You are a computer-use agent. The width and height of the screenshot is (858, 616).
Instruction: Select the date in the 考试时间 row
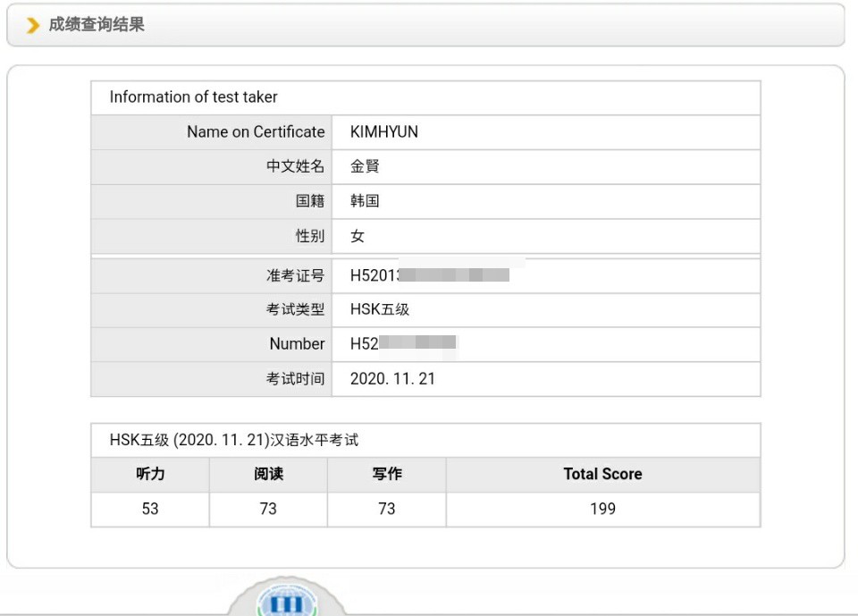[392, 379]
